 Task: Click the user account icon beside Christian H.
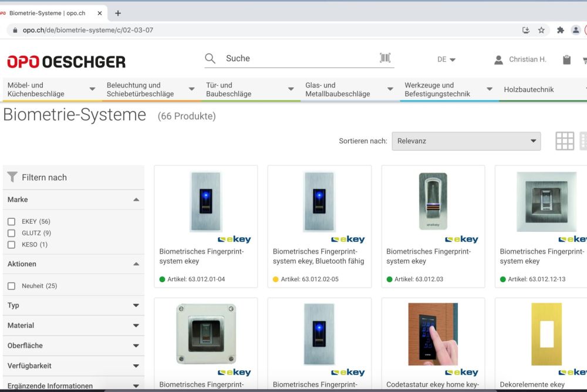(x=498, y=59)
